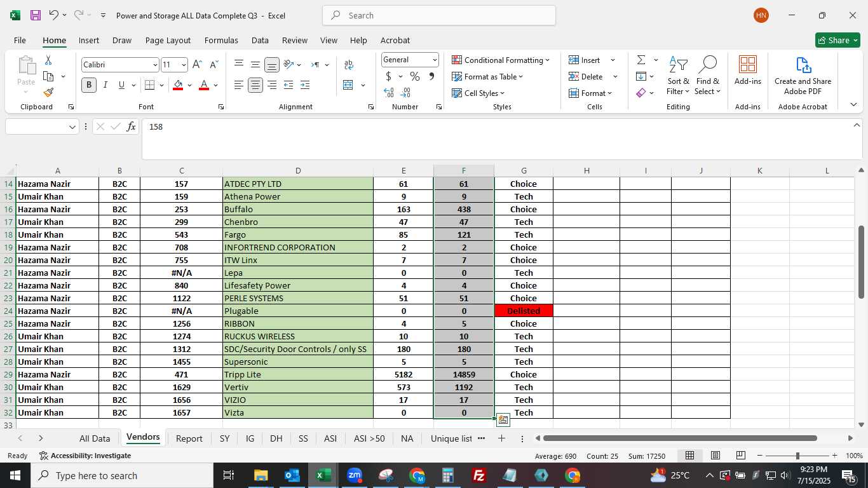This screenshot has height=488, width=868.
Task: Click the Format Painter brush icon
Action: [x=48, y=92]
